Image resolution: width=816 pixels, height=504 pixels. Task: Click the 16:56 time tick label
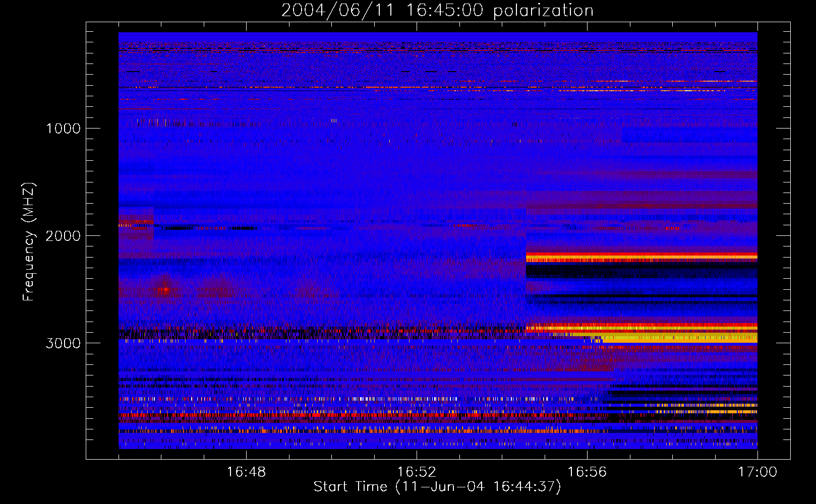587,472
